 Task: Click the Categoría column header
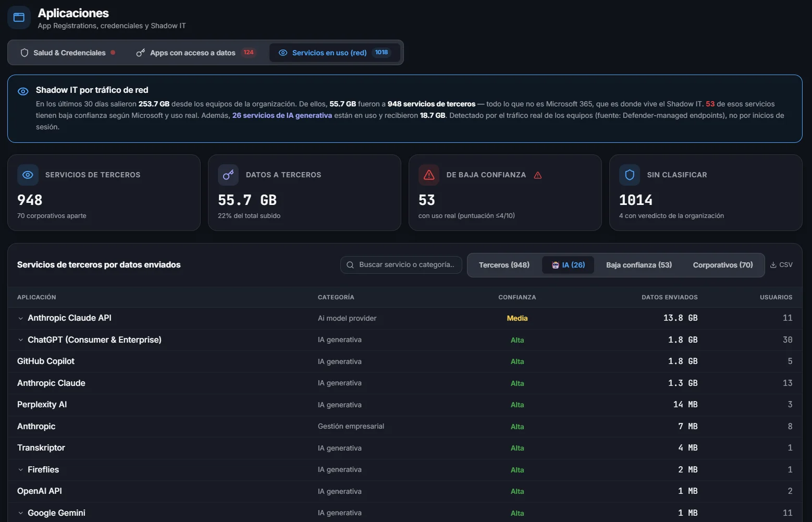(x=336, y=297)
